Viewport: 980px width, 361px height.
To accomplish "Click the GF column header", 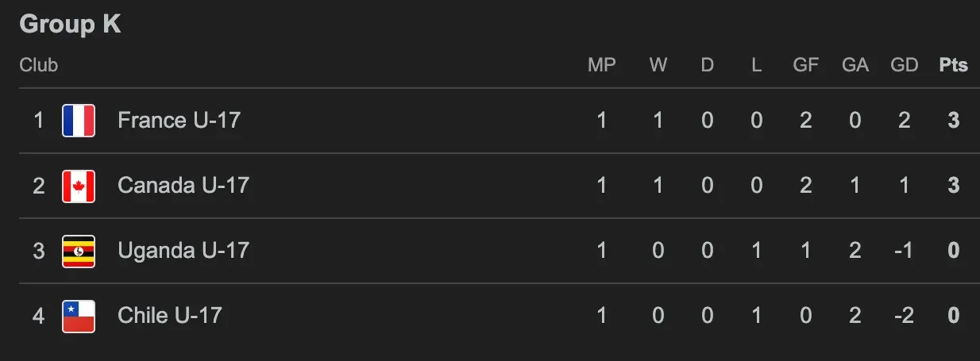I will 805,65.
